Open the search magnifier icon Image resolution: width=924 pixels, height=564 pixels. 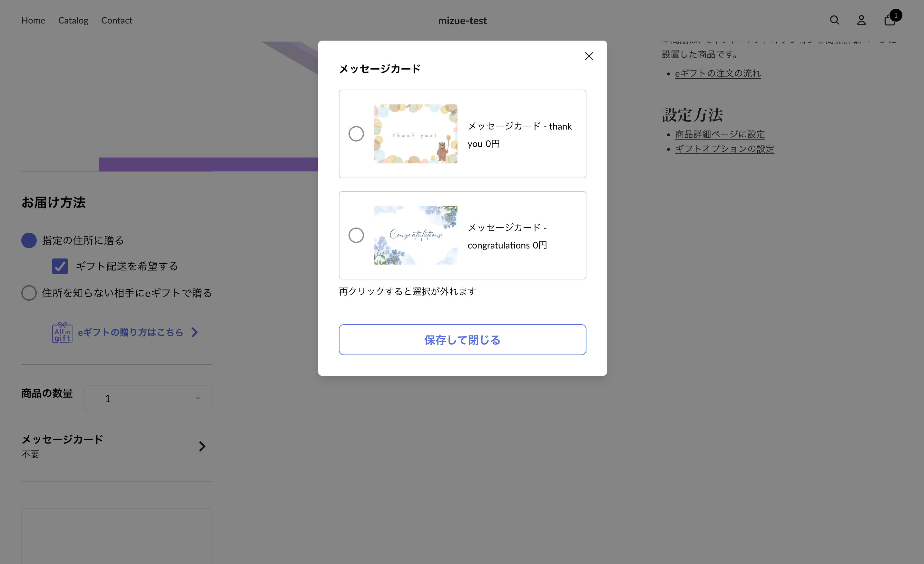[x=834, y=20]
